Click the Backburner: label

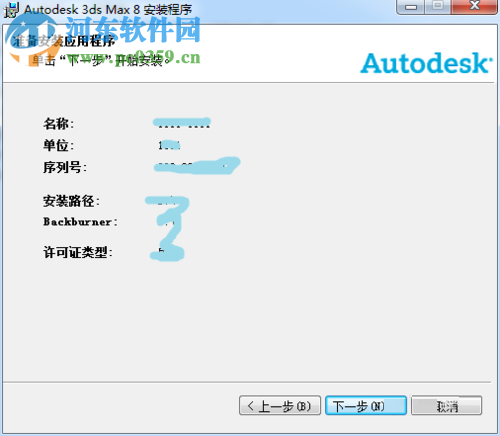(80, 222)
